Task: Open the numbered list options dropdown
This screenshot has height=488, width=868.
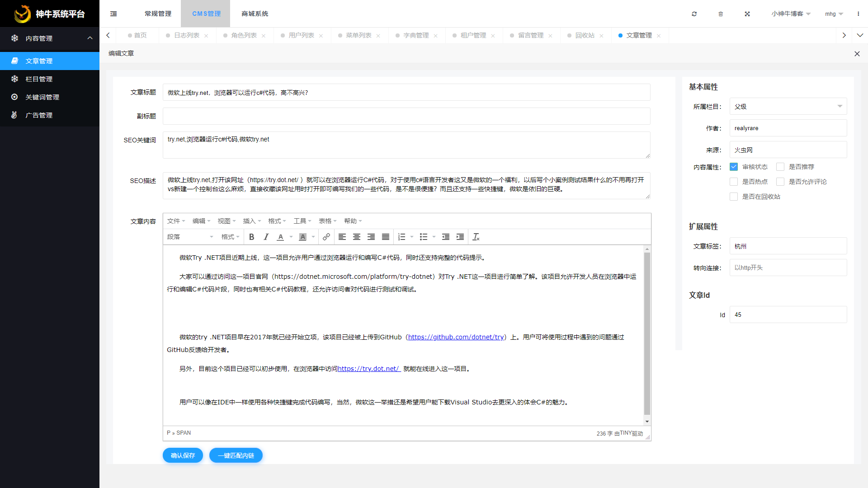Action: point(411,236)
